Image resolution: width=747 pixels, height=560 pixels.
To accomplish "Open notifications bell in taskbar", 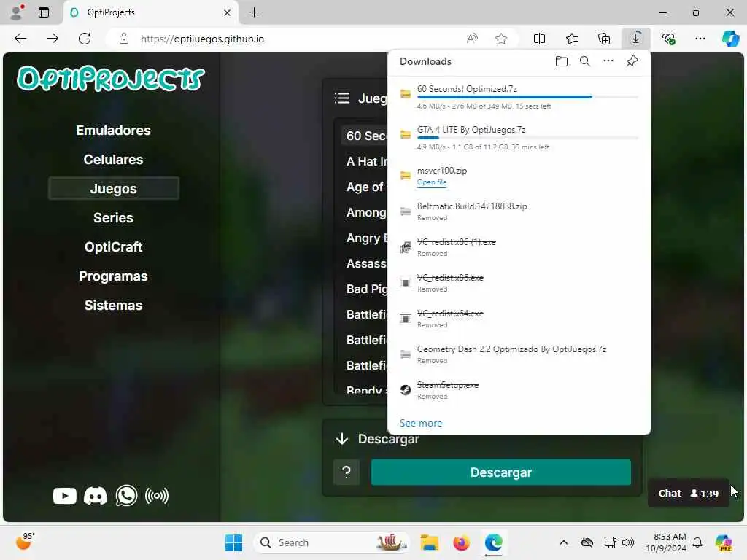I will click(x=697, y=542).
